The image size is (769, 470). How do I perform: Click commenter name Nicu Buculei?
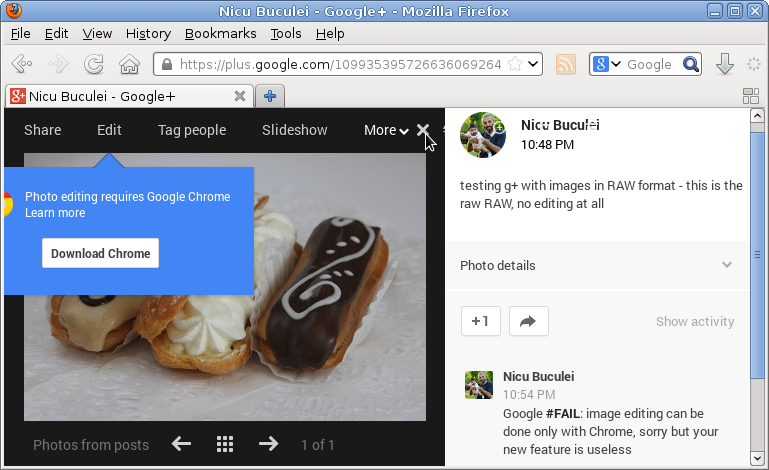[x=538, y=376]
